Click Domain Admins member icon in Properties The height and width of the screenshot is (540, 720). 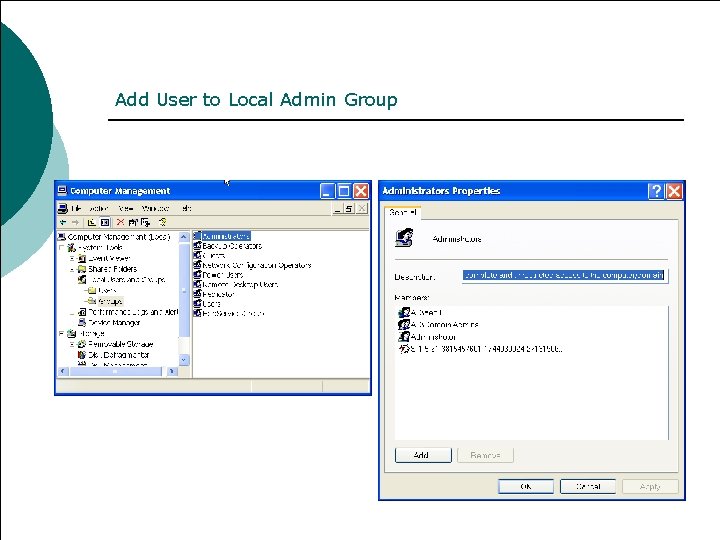[x=404, y=325]
